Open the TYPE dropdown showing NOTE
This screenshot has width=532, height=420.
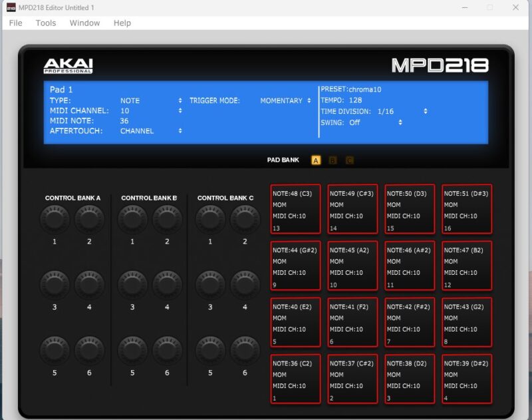tap(151, 101)
